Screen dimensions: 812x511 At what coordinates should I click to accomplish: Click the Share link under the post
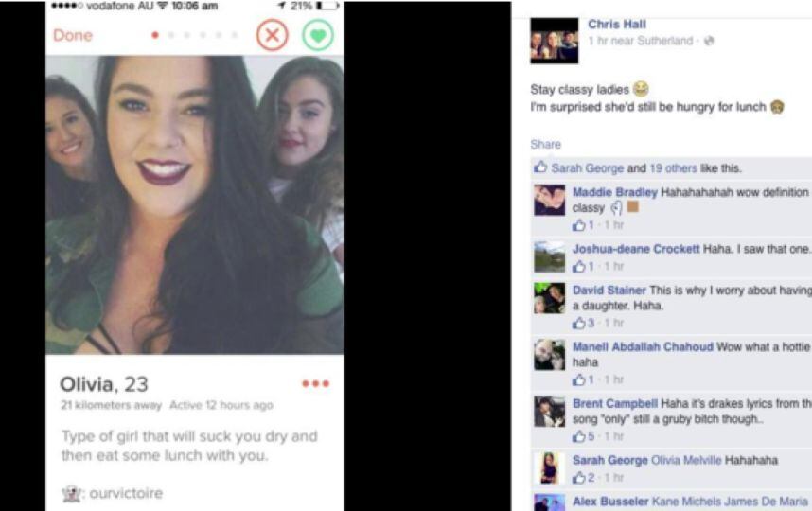coord(545,145)
